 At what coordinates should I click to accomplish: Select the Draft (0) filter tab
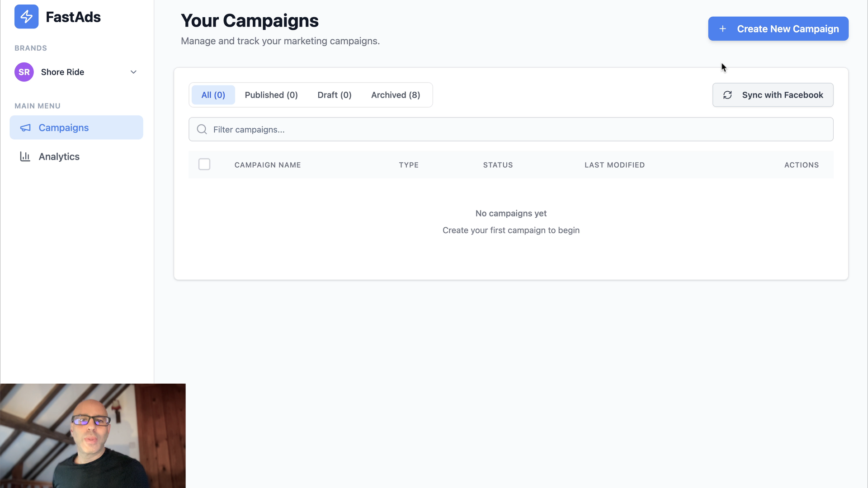click(334, 95)
